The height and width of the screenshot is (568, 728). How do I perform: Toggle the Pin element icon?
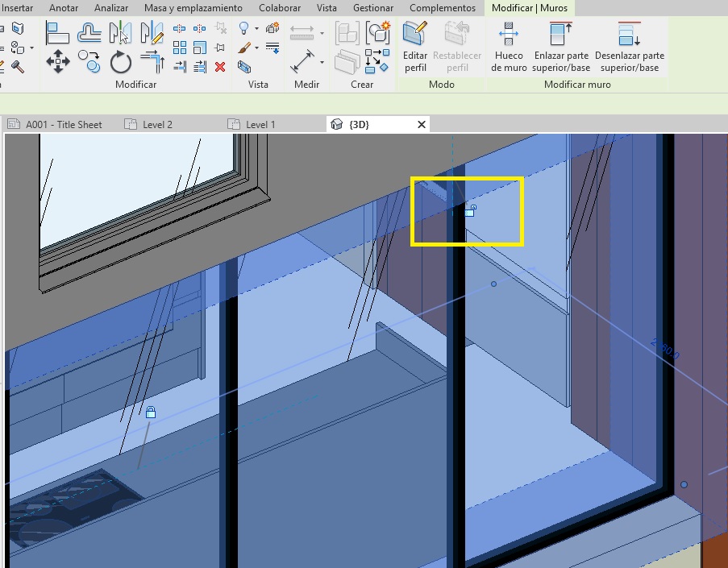pyautogui.click(x=219, y=48)
